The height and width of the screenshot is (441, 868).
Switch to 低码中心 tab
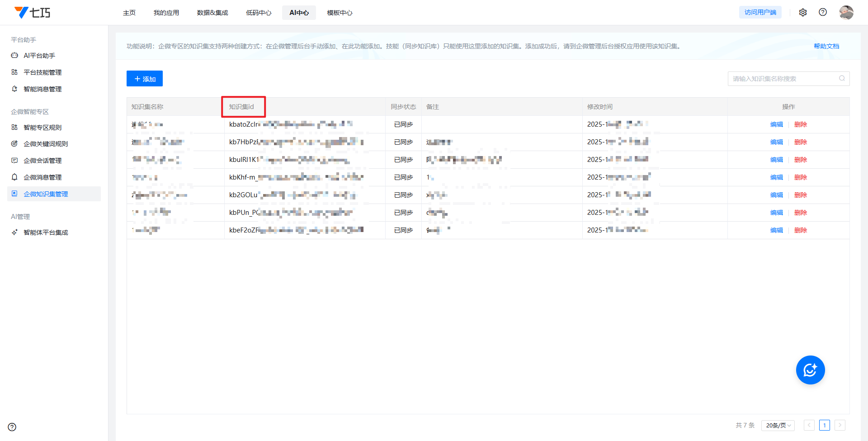[x=259, y=13]
